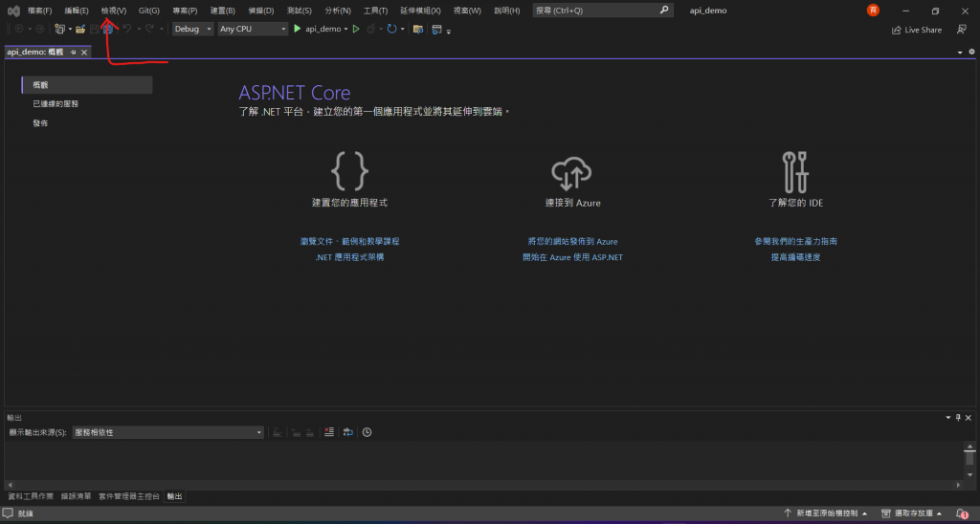Open the .NET 應用程式架構 link
Screen dimensions: 980x524
(x=349, y=257)
